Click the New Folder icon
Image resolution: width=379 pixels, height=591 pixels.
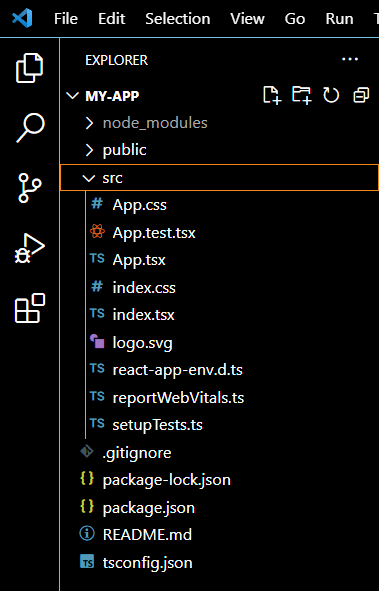[302, 95]
